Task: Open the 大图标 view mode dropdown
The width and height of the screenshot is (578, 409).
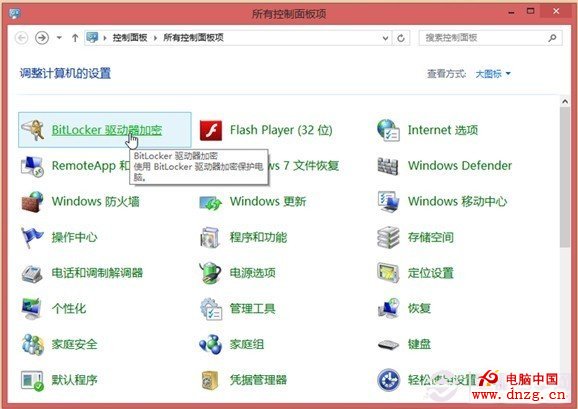Action: coord(493,74)
